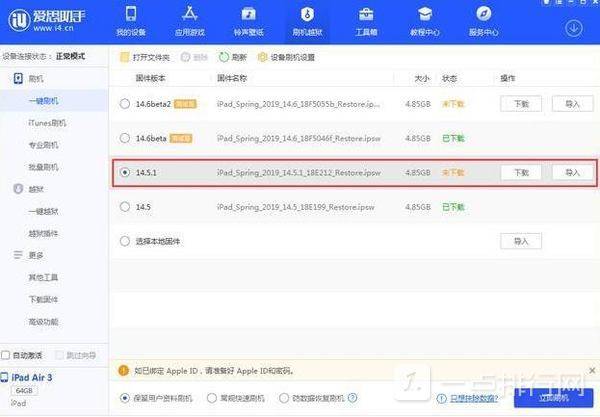Download the 14.5.1 firmware

(x=521, y=173)
